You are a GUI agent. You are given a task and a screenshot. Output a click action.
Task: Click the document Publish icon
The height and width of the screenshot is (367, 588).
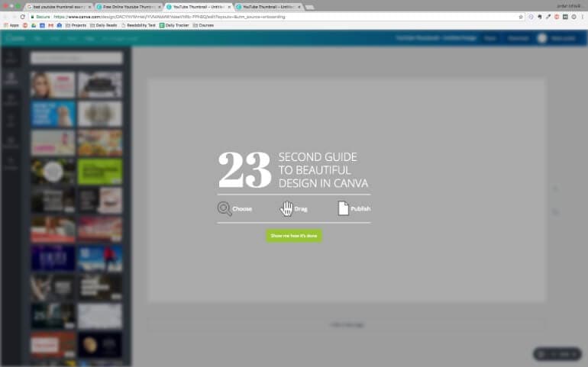coord(343,208)
